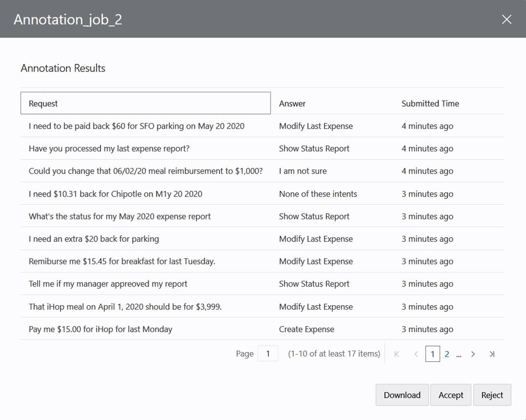Click the Submitted Time column header
Image resolution: width=526 pixels, height=420 pixels.
tap(430, 103)
